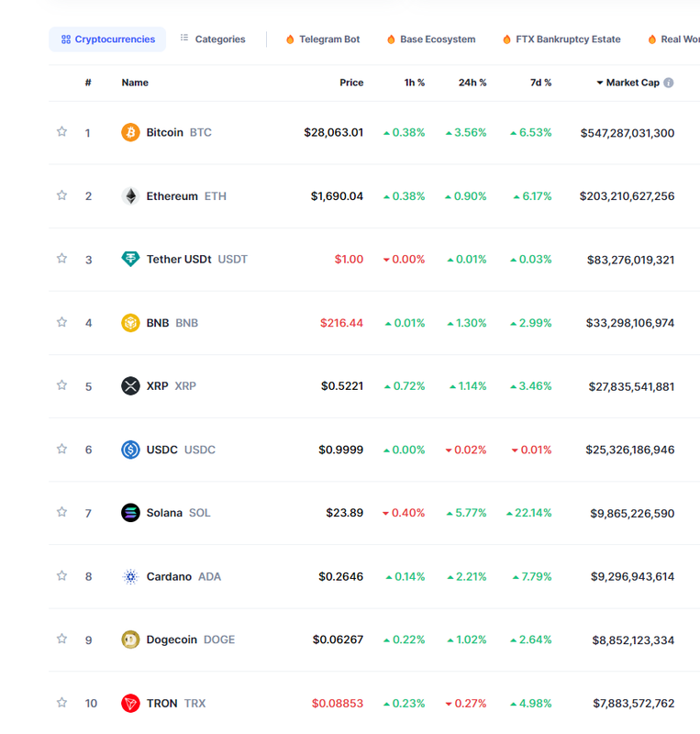
Task: Click the Solana logo icon
Action: (130, 513)
